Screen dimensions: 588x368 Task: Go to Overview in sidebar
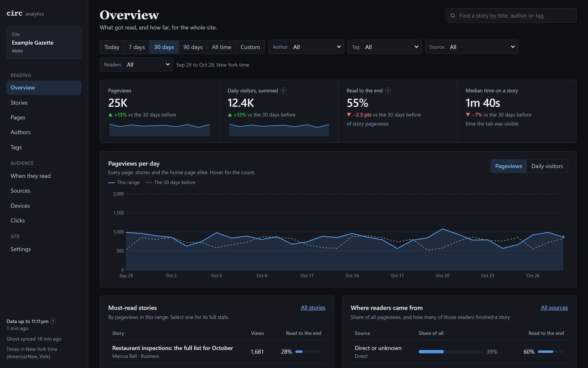pyautogui.click(x=44, y=88)
